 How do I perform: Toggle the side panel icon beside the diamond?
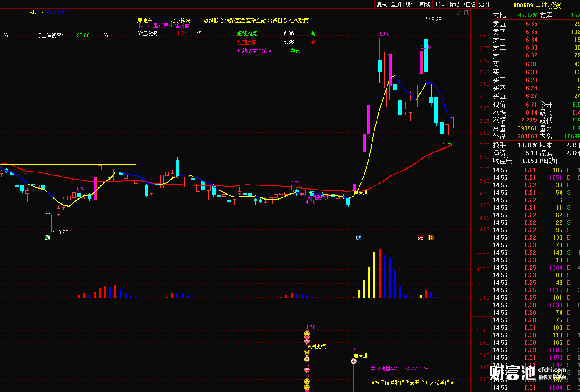pos(467,13)
